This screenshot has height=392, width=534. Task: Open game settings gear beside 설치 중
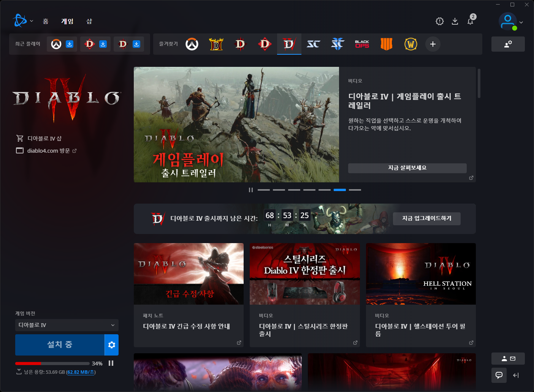[112, 345]
